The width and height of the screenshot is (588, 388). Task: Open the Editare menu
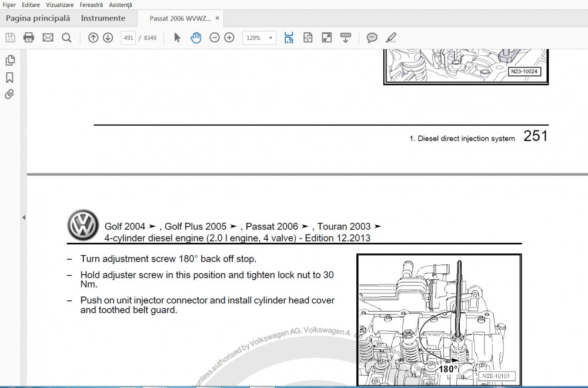pos(31,5)
